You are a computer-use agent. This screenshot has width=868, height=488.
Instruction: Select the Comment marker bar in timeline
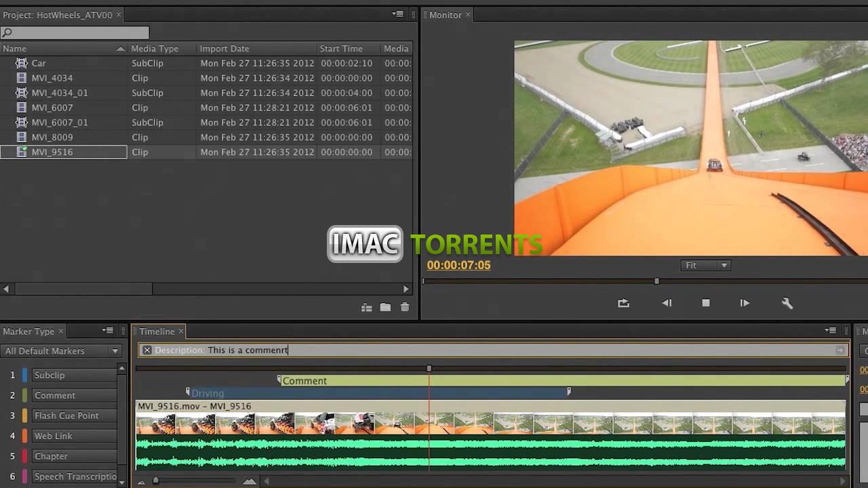[563, 381]
